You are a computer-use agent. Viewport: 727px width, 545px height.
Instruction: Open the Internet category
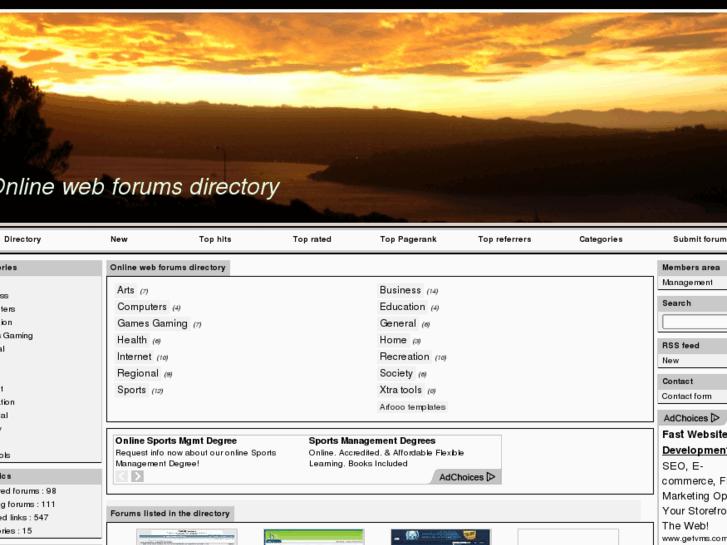134,357
